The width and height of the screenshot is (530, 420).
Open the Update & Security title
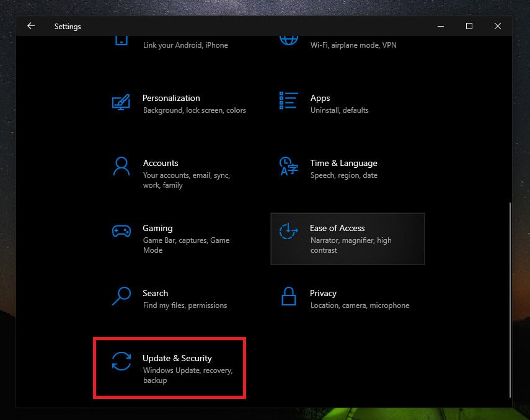[177, 358]
